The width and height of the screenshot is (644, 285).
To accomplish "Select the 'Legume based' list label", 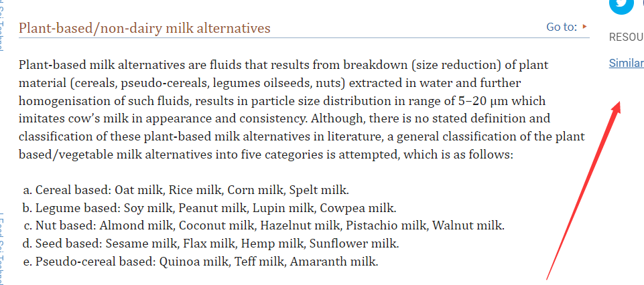I will 76,207.
